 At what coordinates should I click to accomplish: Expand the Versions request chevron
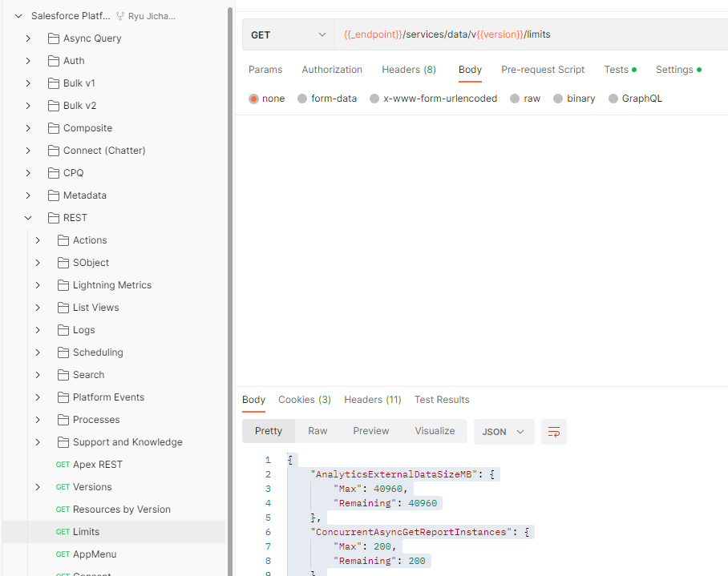(x=38, y=487)
